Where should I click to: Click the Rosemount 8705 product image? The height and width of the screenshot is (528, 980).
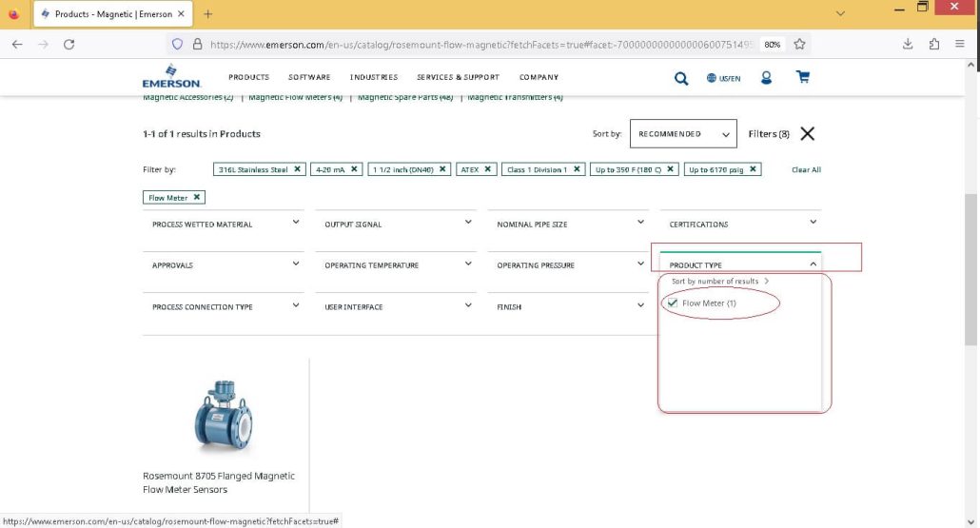[224, 416]
